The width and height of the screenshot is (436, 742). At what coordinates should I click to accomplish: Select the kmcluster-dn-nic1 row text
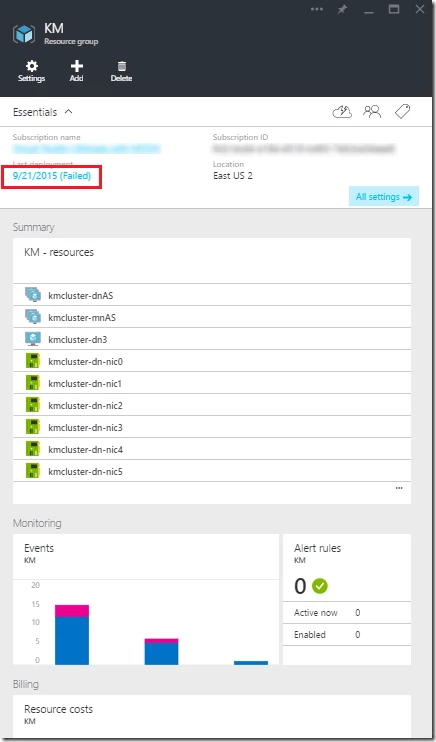pyautogui.click(x=85, y=383)
